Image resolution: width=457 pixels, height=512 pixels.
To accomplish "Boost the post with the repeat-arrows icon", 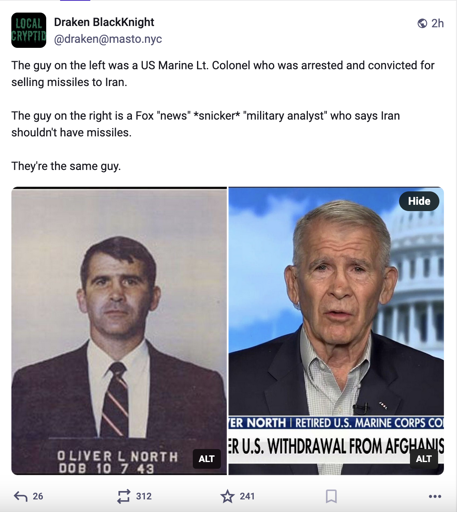I will point(124,496).
